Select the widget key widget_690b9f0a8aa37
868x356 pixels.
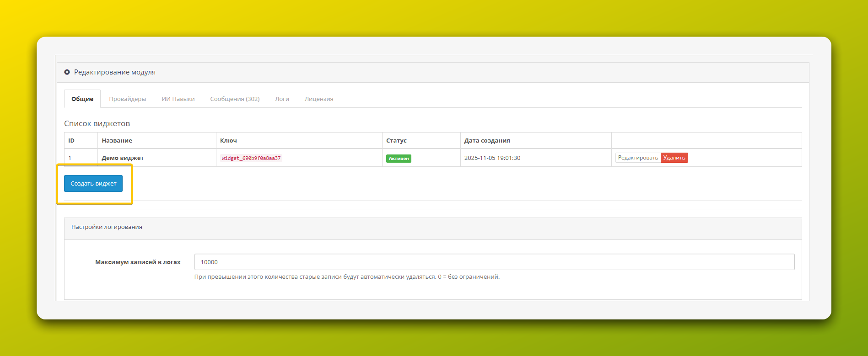pyautogui.click(x=251, y=158)
